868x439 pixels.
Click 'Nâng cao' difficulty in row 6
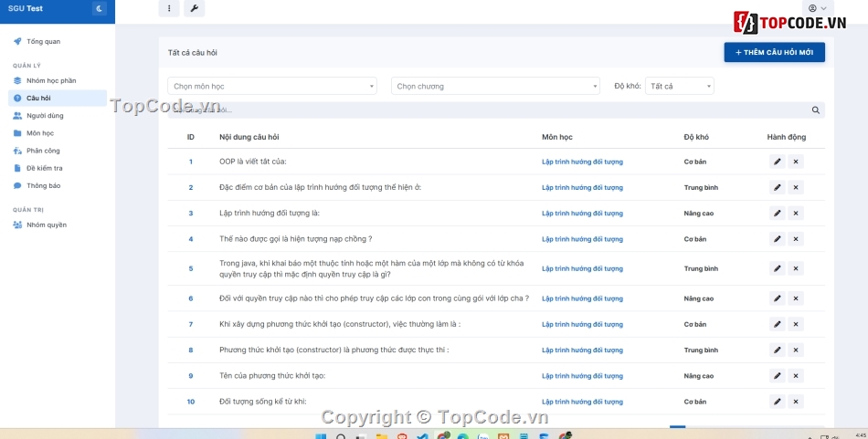(699, 298)
